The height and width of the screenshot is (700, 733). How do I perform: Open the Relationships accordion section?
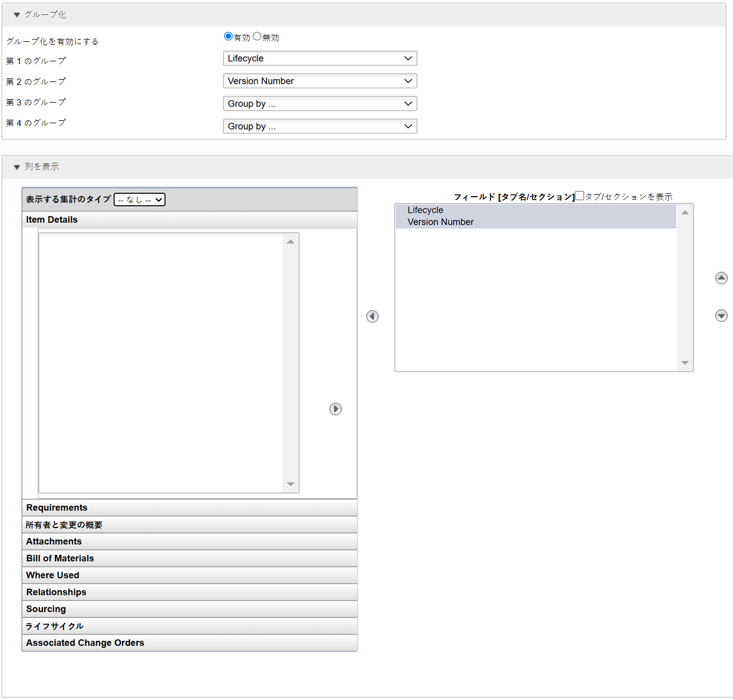(x=190, y=592)
